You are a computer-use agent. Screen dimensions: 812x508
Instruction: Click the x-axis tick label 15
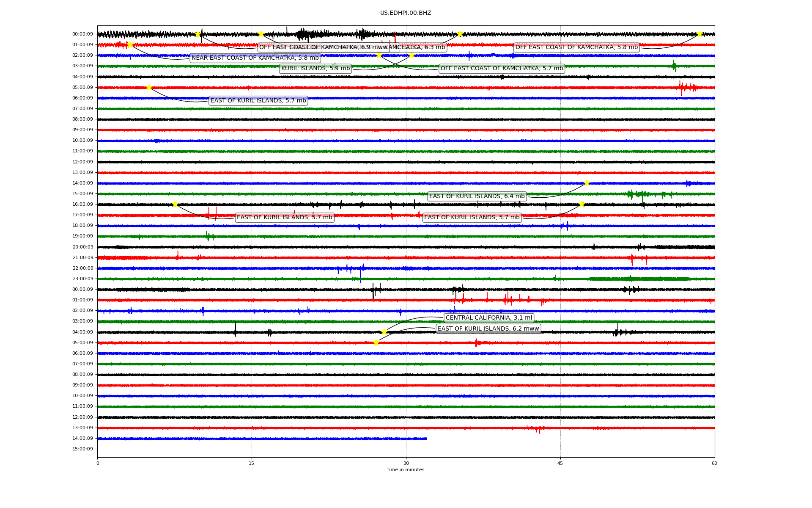252,464
